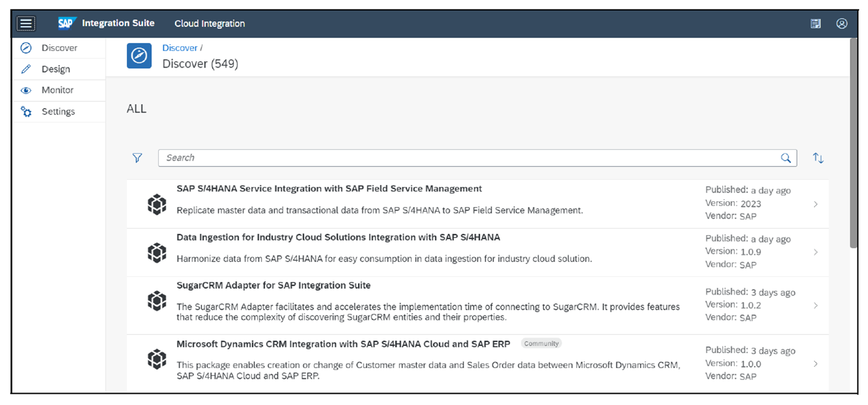The image size is (868, 405).
Task: Follow the Discover breadcrumb link
Action: click(x=179, y=47)
